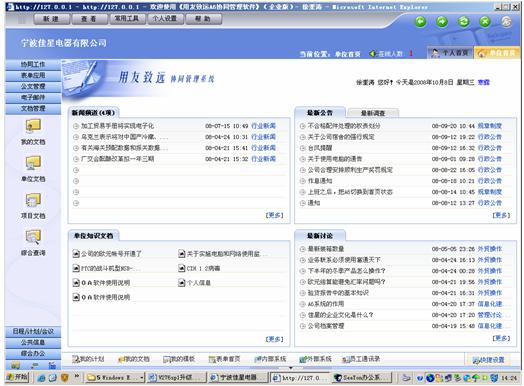Click the green refresh icon
The width and height of the screenshot is (524, 386).
pos(464,22)
